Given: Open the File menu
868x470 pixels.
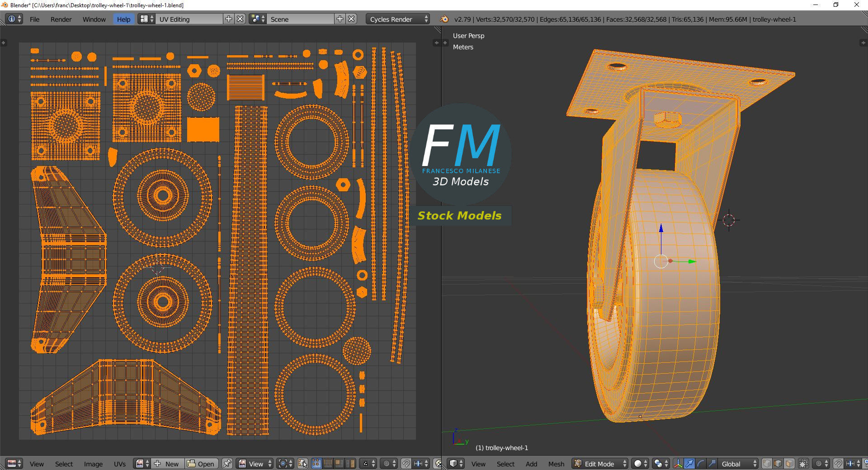Looking at the screenshot, I should [x=34, y=19].
